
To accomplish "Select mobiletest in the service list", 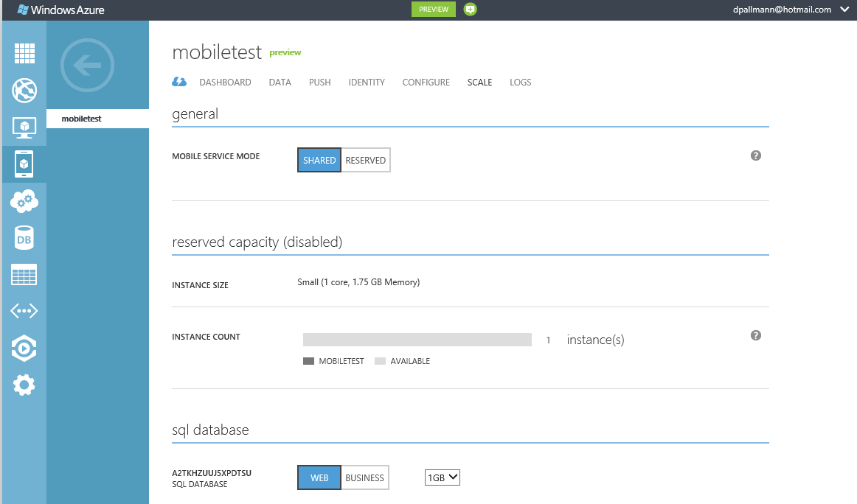I will pos(98,119).
